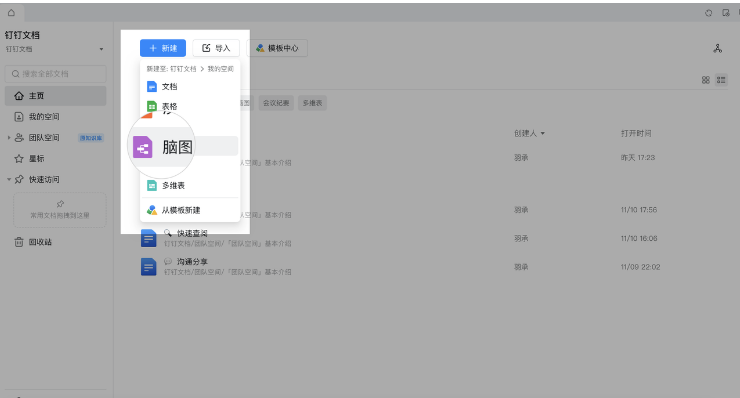Collapse the 快速访问 section arrow
740x398 pixels.
(8, 179)
